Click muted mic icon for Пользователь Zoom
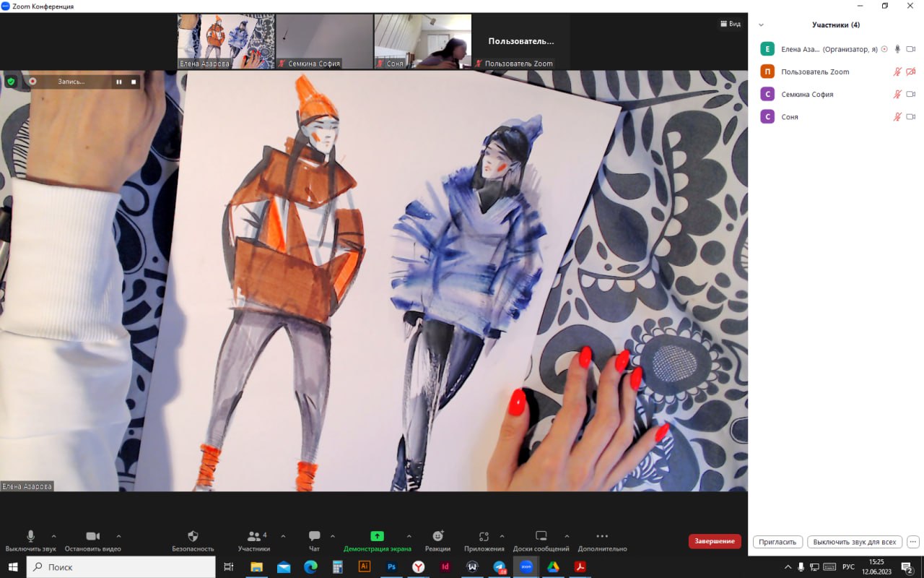This screenshot has height=578, width=924. click(898, 72)
